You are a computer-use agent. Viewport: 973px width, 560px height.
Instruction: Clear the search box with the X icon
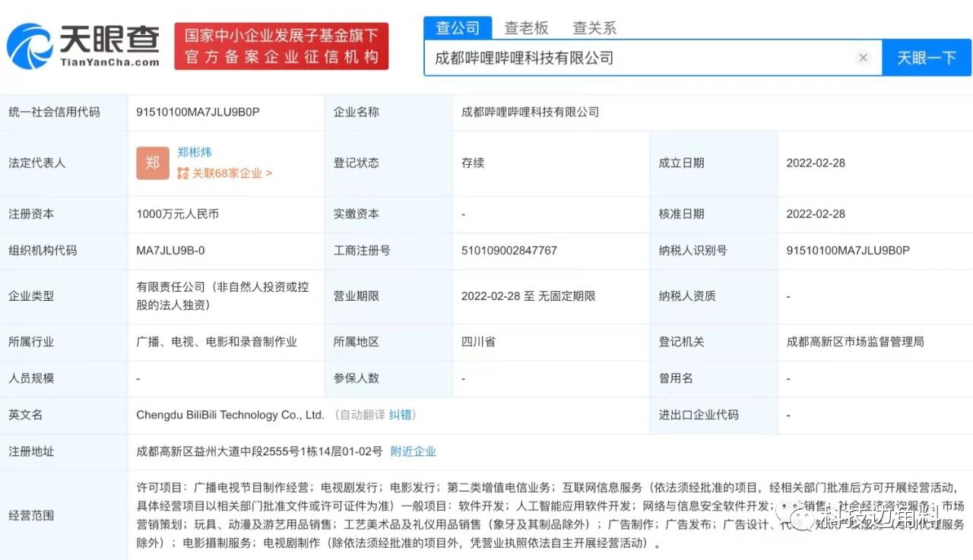863,58
